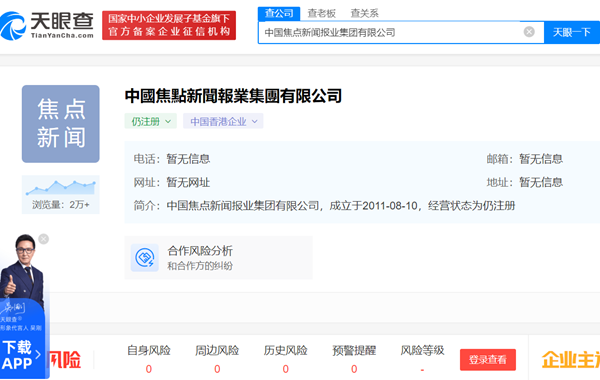600x380 pixels.
Task: Click the 登录查看 button
Action: (488, 359)
